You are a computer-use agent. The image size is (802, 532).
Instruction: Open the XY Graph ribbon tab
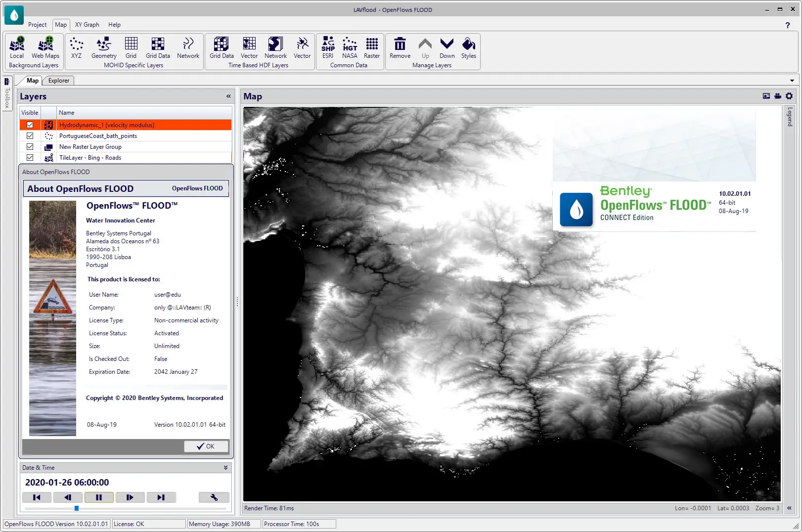(87, 25)
